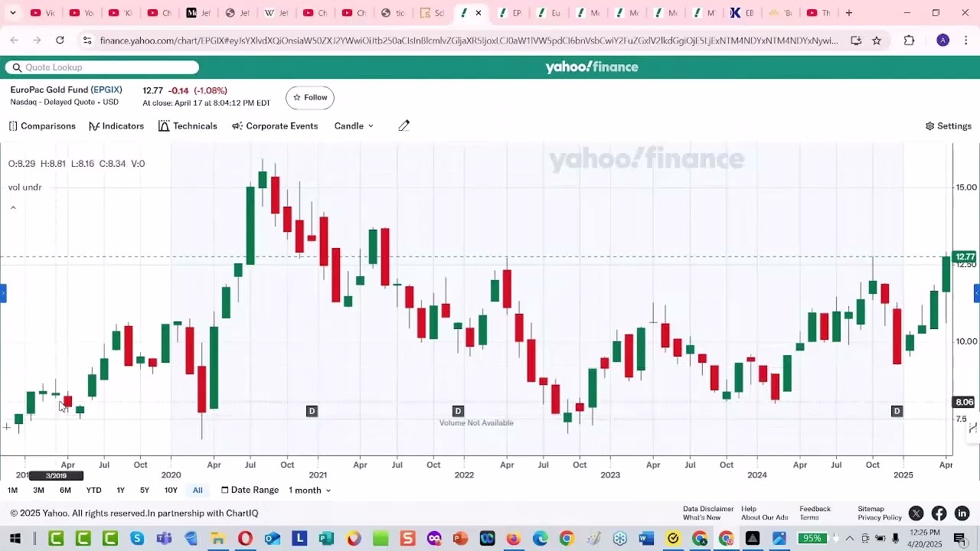Click the 2021 dividend D marker
This screenshot has height=551, width=980.
(x=458, y=412)
